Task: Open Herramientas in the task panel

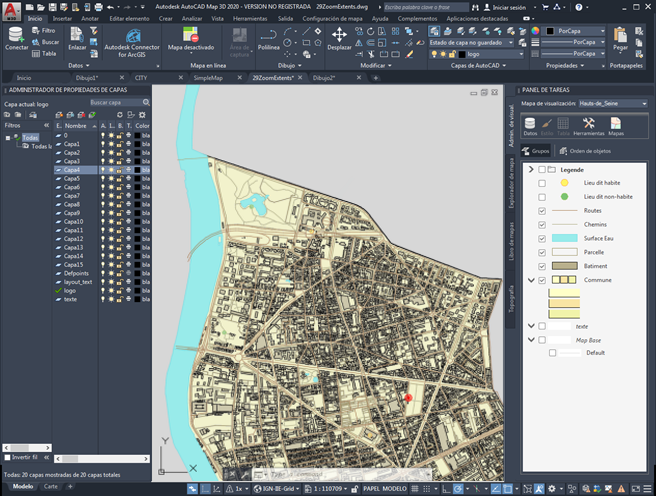Action: tap(588, 125)
